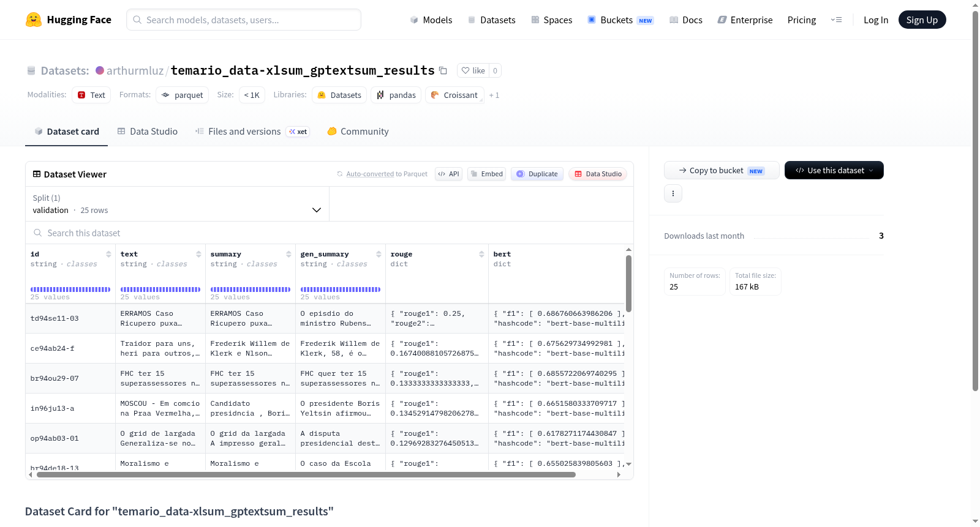
Task: Click the Dataset Viewer table icon
Action: click(x=37, y=174)
